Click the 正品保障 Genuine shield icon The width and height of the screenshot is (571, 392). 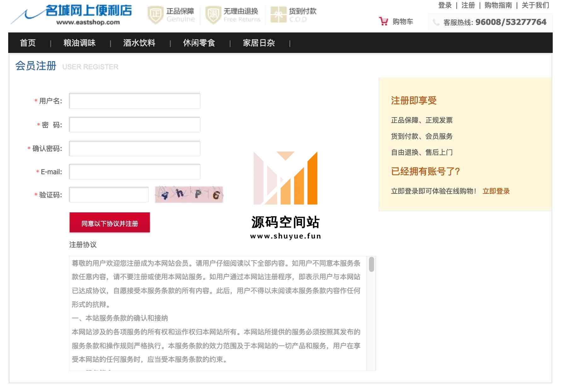(x=155, y=15)
